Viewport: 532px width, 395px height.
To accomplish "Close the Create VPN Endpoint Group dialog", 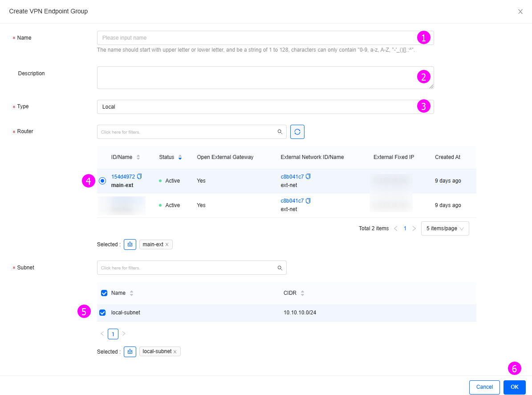I will [x=520, y=12].
